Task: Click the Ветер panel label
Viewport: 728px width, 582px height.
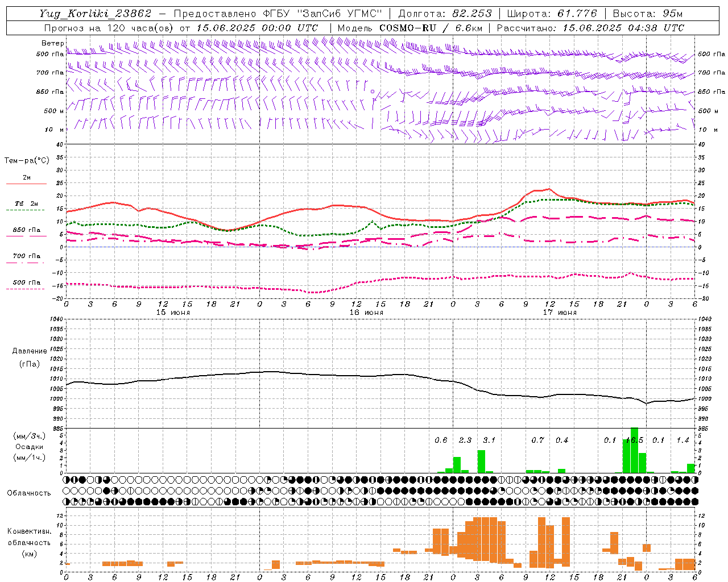Action: pos(53,43)
